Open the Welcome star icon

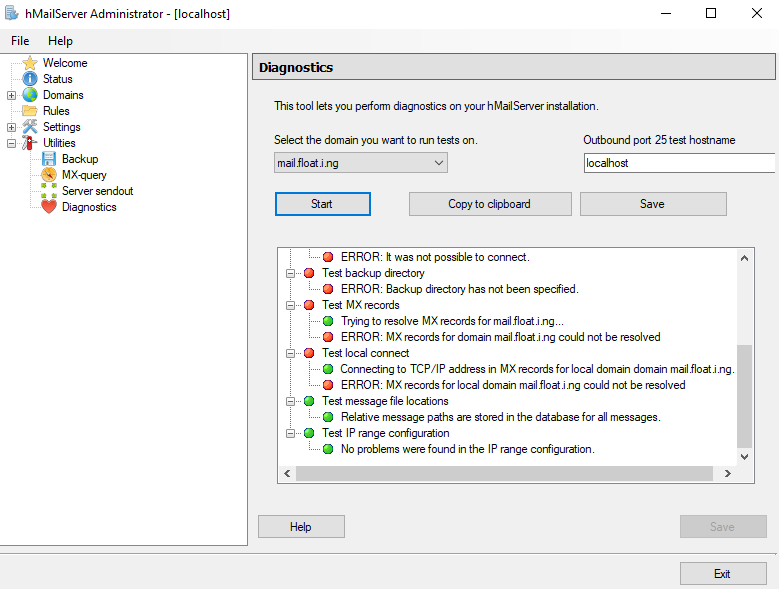click(x=30, y=63)
